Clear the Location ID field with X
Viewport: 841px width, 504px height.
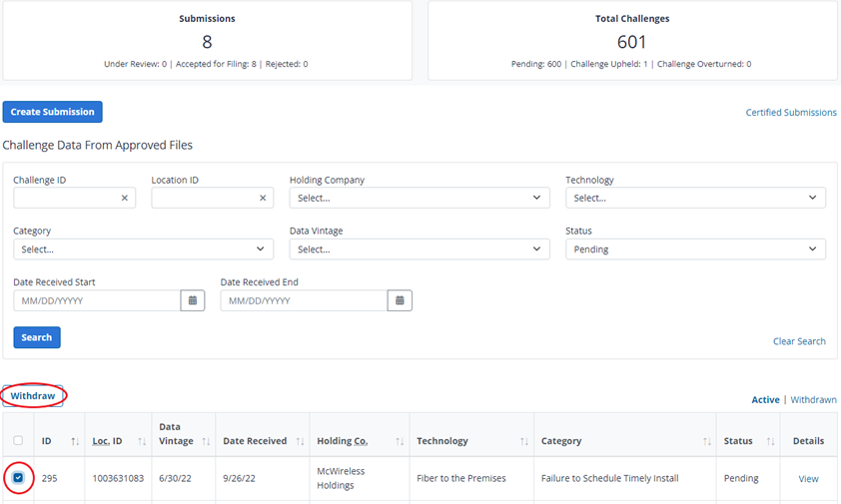[263, 198]
